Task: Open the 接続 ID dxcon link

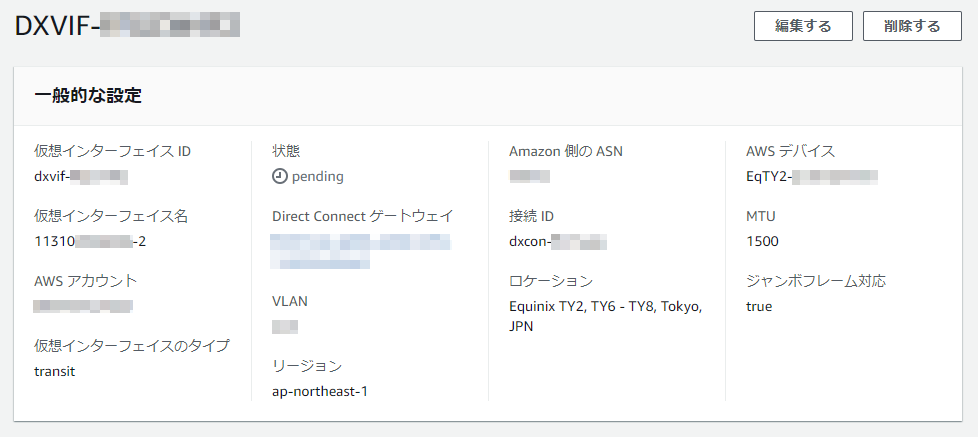Action: tap(558, 241)
